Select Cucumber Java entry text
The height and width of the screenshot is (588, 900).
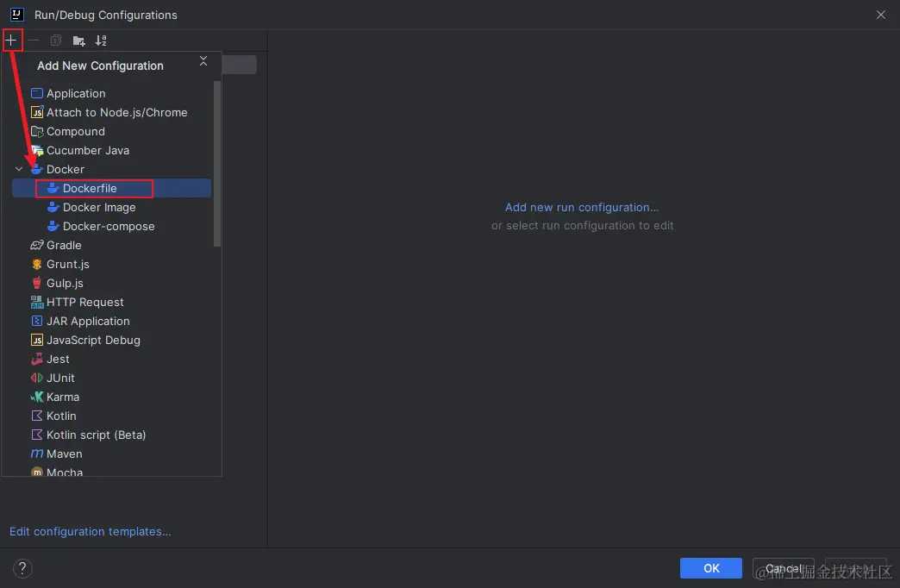click(88, 150)
